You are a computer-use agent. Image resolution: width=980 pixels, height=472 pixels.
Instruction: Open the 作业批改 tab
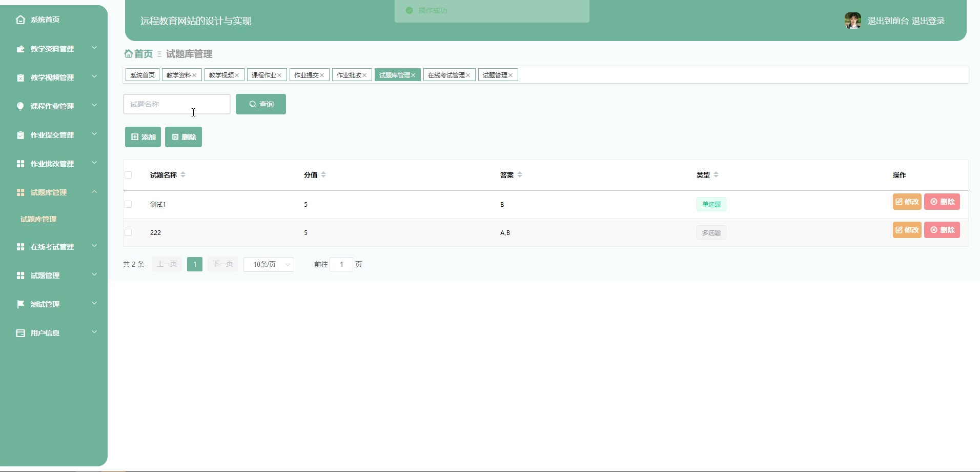[x=349, y=75]
